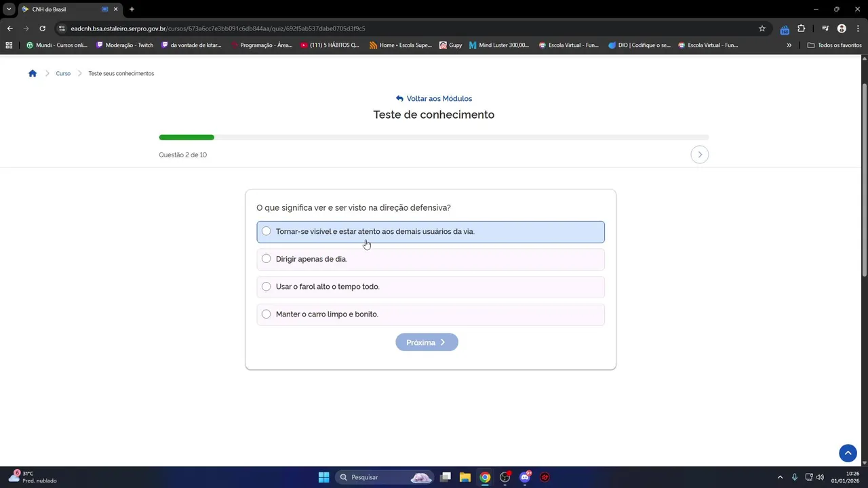The width and height of the screenshot is (868, 488).
Task: Open the clock showing 10:26
Action: click(846, 477)
